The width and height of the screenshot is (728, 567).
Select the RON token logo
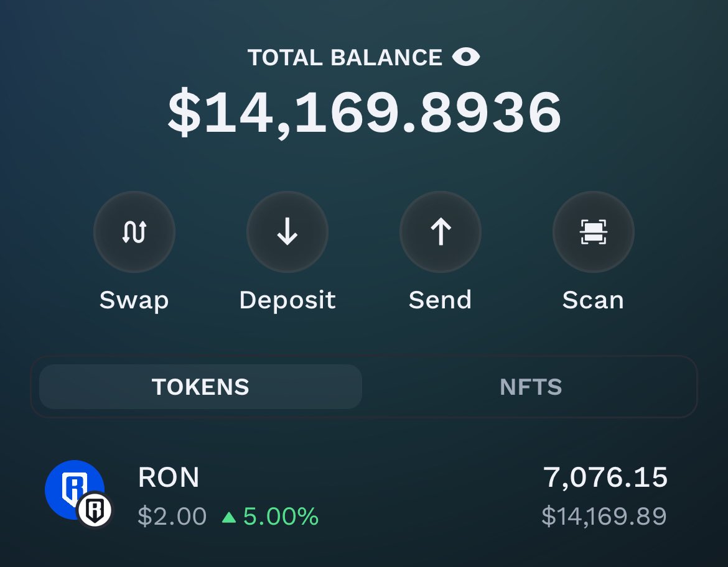[x=74, y=490]
